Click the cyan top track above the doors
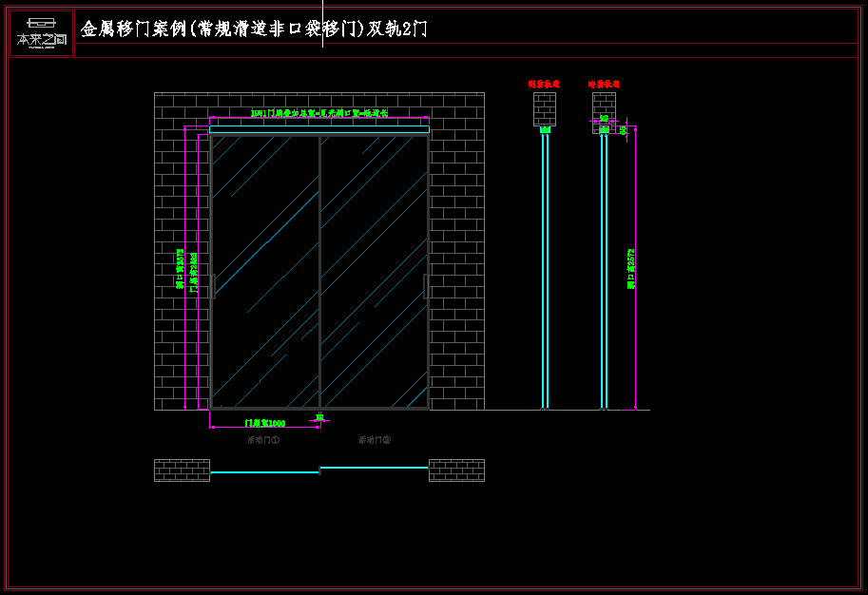868x595 pixels. click(318, 129)
